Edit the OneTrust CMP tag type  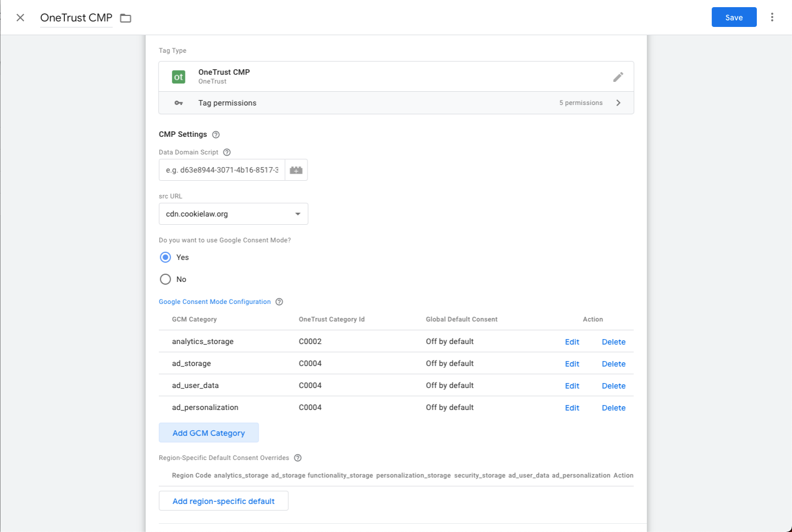[618, 76]
